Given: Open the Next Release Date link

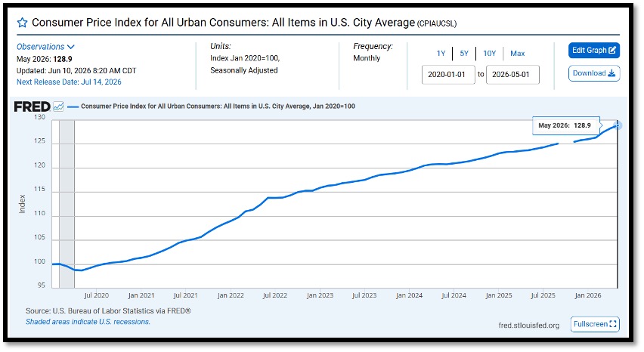Looking at the screenshot, I should [x=69, y=82].
